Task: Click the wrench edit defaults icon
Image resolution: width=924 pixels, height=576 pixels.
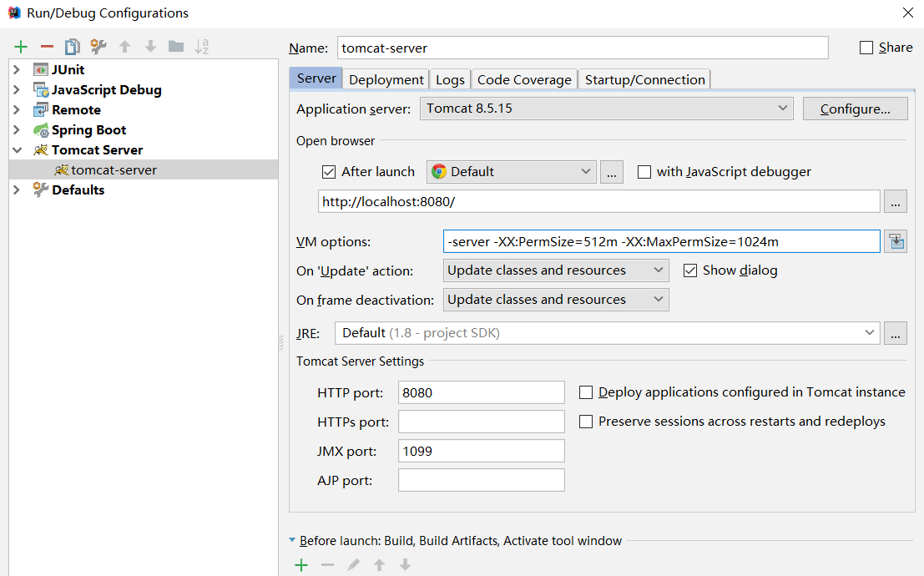Action: (x=98, y=47)
